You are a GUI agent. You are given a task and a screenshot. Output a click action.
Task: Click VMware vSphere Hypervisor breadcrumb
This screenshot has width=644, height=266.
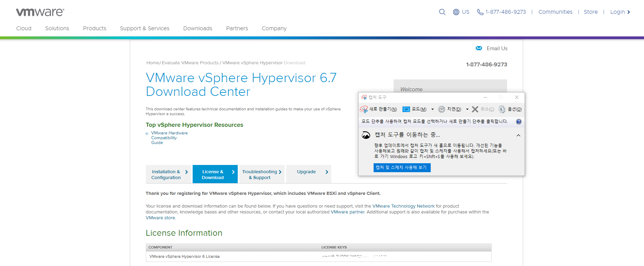point(253,63)
